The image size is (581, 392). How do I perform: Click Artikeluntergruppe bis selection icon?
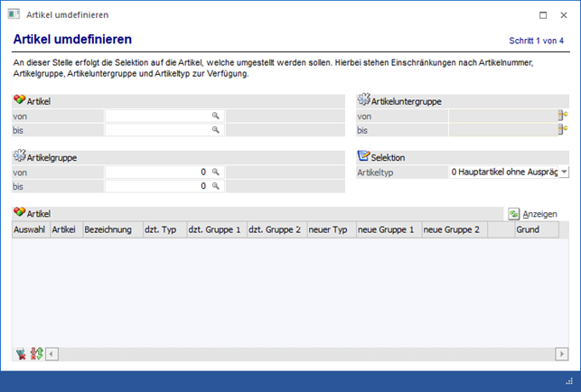coord(564,130)
